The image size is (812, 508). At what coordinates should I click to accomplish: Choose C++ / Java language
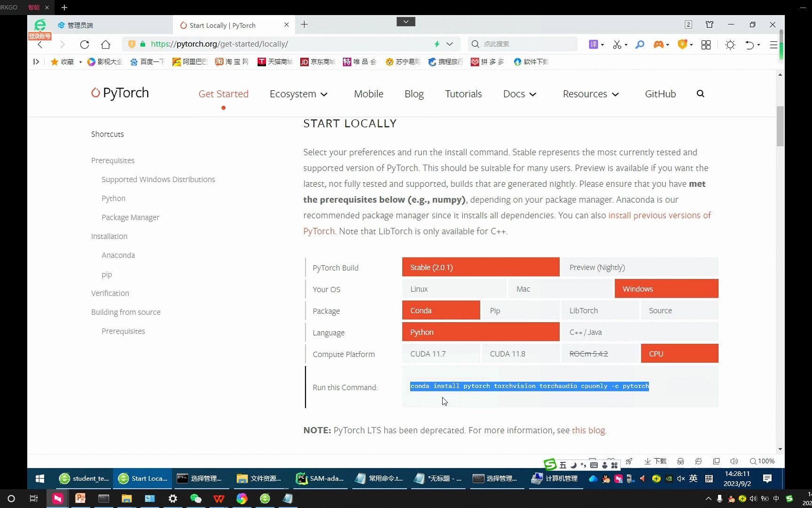click(640, 332)
